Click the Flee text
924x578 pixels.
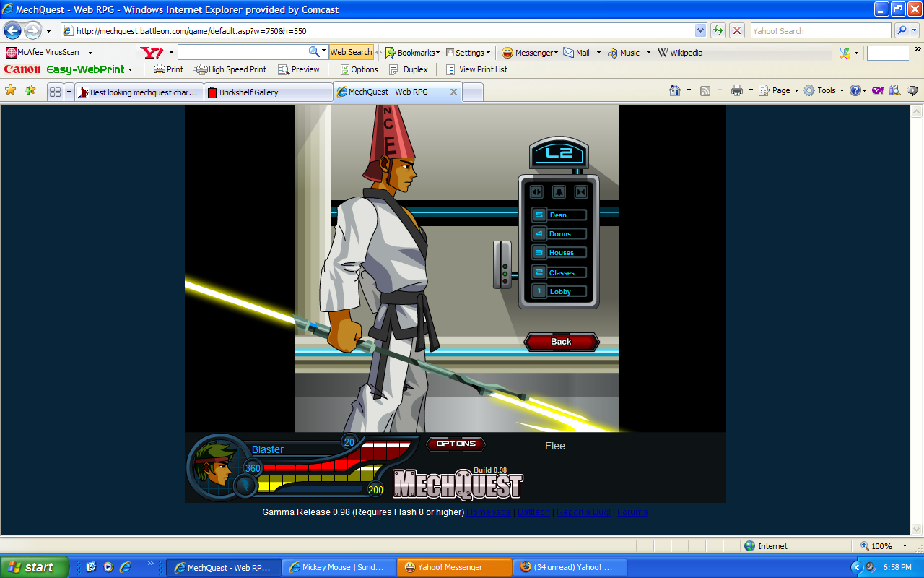555,446
